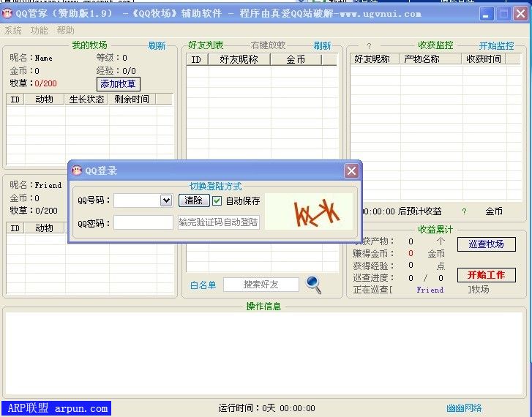Click the 巡查牧场 button
The height and width of the screenshot is (417, 532).
pyautogui.click(x=486, y=244)
